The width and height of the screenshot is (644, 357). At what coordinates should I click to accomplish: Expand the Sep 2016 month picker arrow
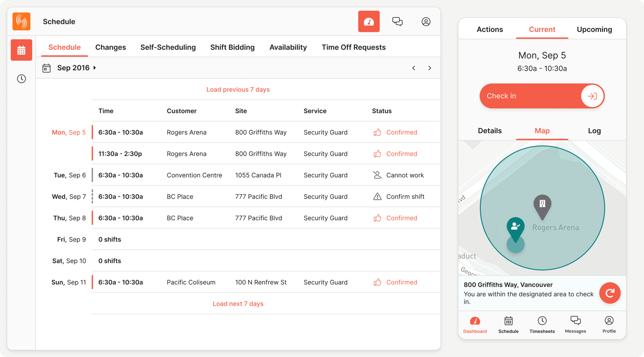[95, 68]
